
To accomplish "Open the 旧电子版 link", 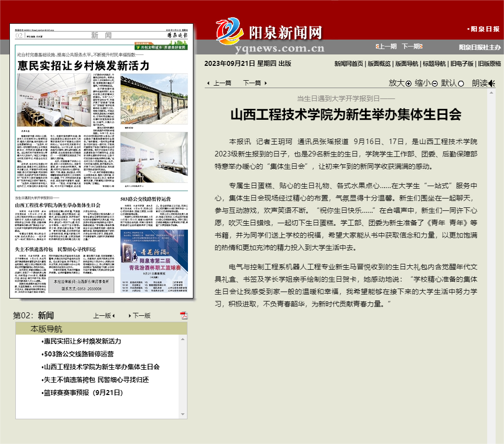I will click(461, 64).
